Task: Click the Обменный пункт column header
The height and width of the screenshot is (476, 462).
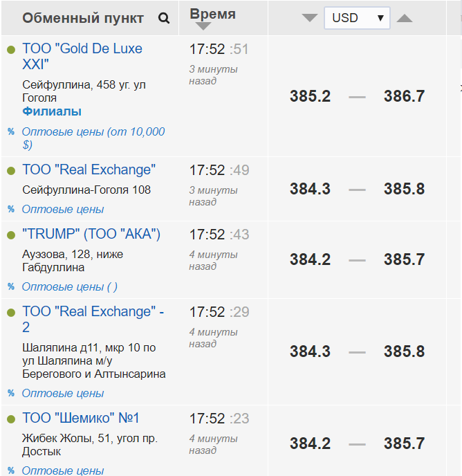Action: coord(83,18)
